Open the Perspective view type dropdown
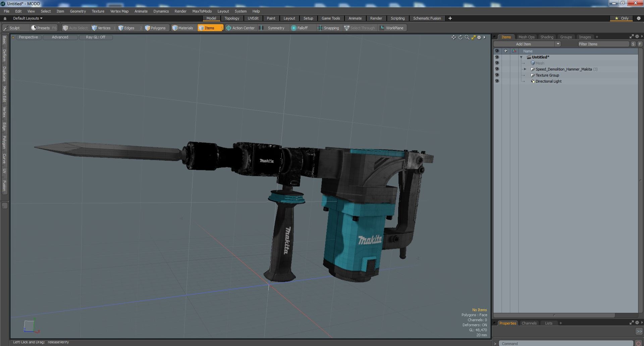 (x=29, y=37)
